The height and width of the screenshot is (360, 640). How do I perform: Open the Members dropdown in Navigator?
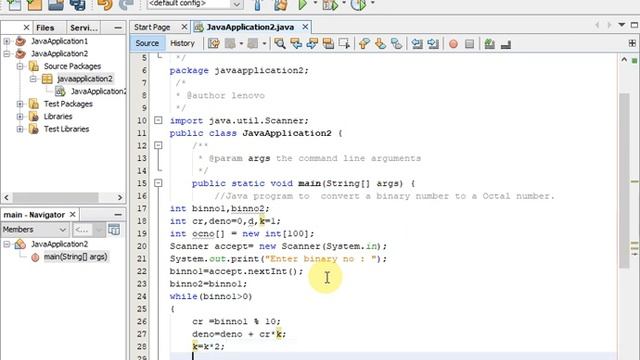tap(34, 230)
